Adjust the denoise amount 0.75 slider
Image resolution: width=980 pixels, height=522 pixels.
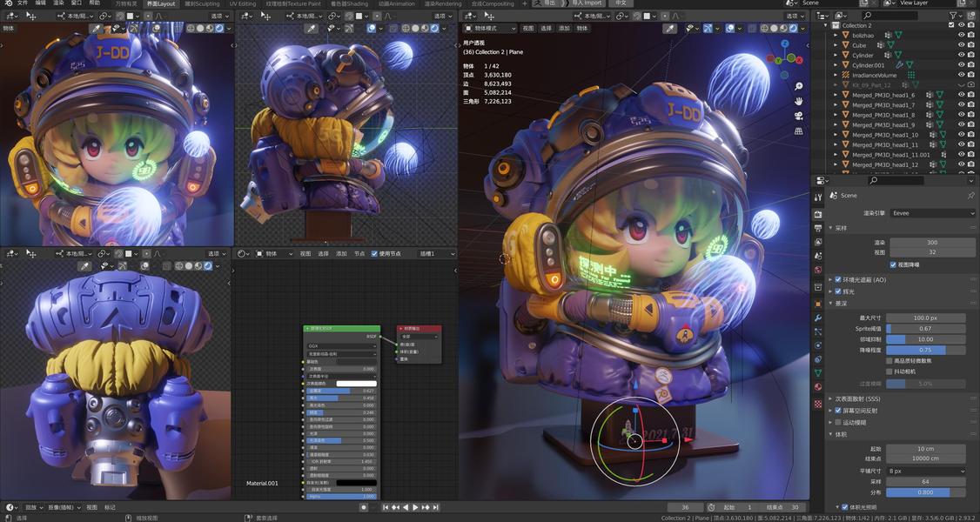click(x=926, y=350)
